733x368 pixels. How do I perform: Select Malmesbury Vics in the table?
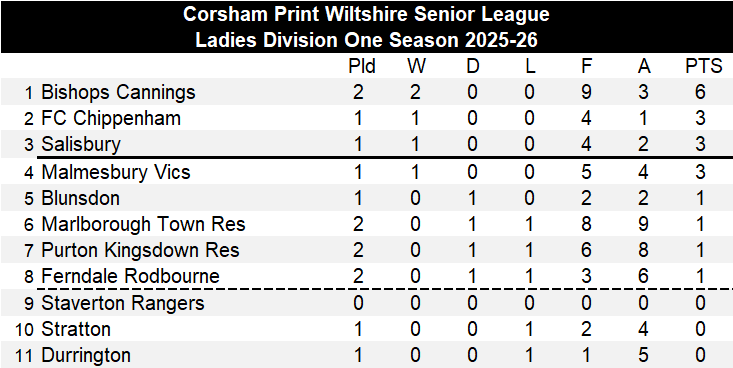(x=116, y=172)
